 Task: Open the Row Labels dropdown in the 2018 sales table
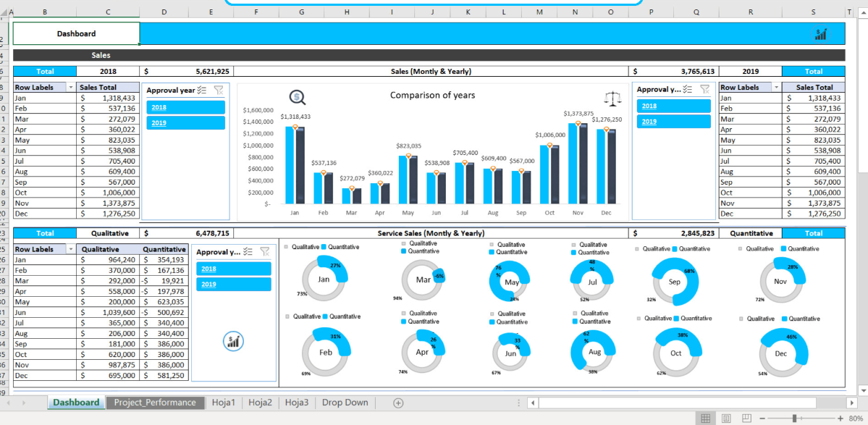pyautogui.click(x=70, y=87)
